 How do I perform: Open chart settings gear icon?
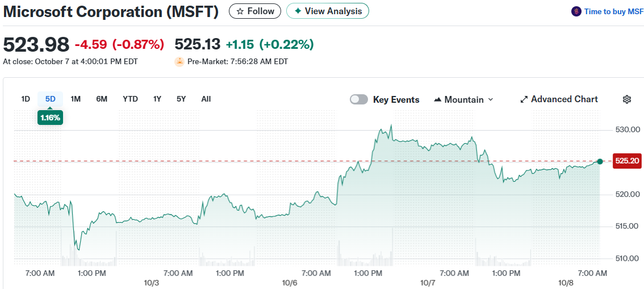coord(627,99)
